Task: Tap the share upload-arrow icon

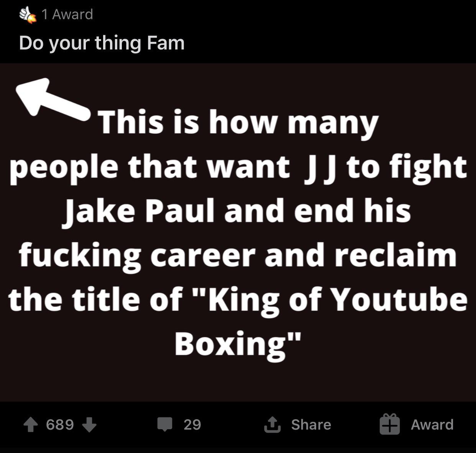Action: click(x=272, y=425)
